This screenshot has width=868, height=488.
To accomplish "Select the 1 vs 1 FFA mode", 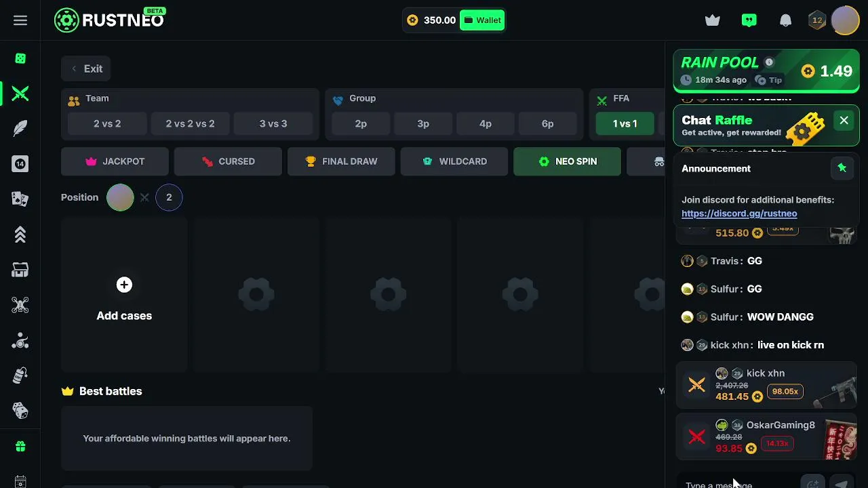I will tap(625, 123).
